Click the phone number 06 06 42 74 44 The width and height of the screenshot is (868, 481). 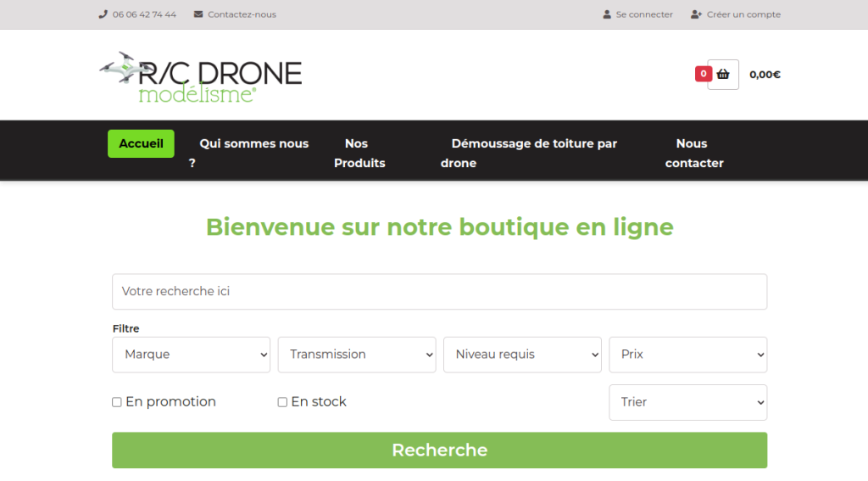tap(144, 14)
